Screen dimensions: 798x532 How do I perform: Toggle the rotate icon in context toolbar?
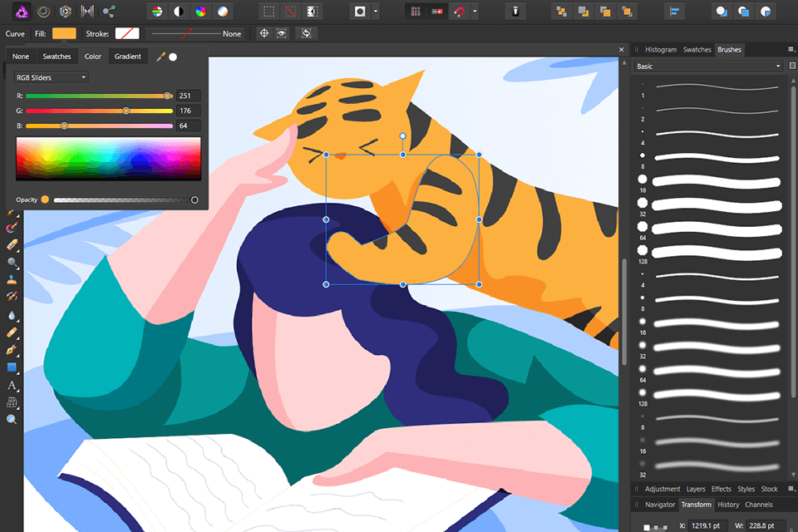[x=307, y=33]
